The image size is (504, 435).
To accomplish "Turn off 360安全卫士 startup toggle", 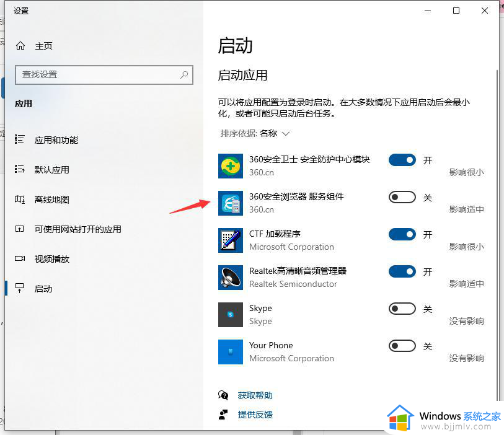I will 402,160.
